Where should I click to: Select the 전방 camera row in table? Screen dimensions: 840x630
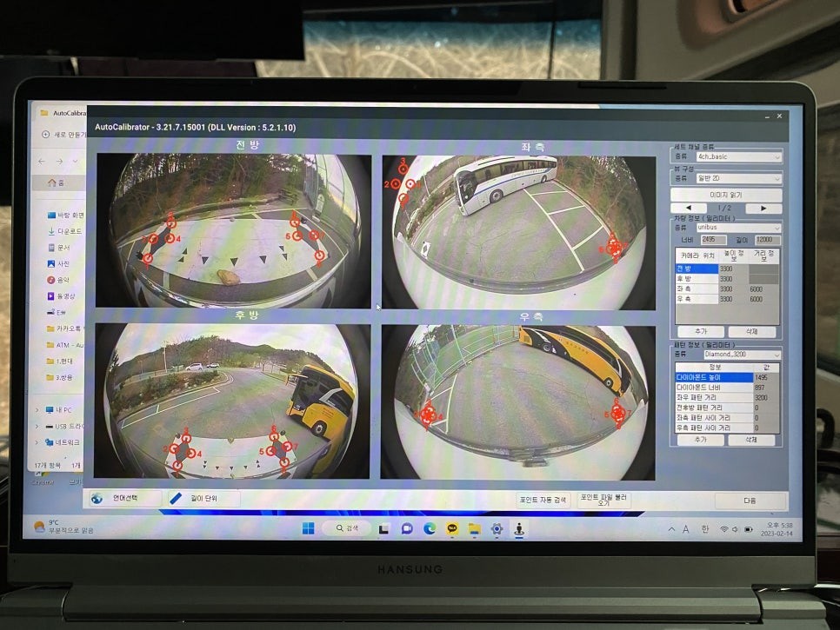tap(697, 269)
